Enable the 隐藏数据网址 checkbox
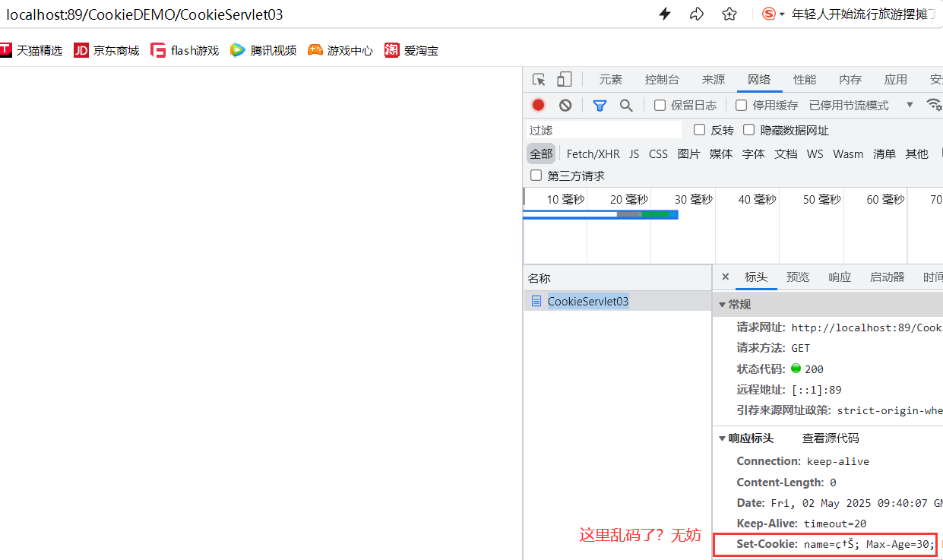 [748, 130]
